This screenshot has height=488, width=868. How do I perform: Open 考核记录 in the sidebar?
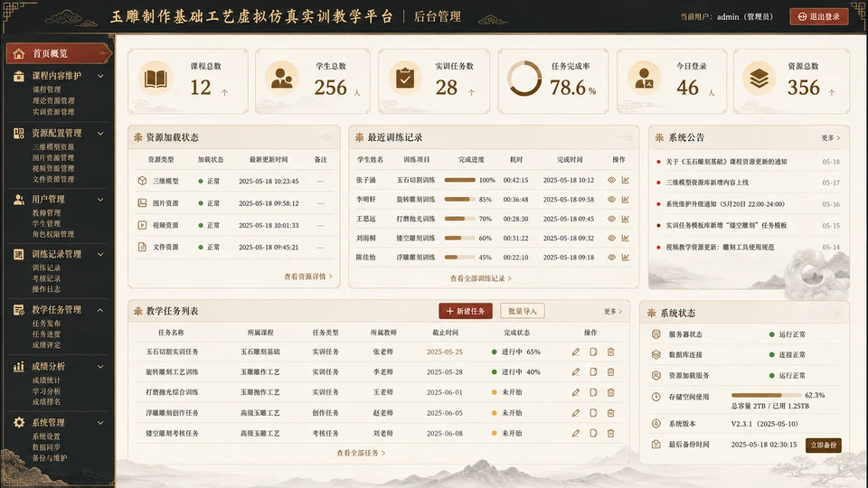point(46,278)
